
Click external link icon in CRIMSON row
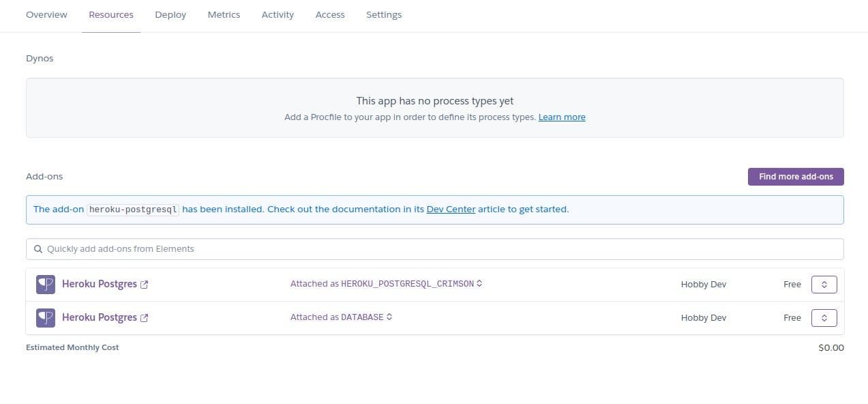(144, 285)
